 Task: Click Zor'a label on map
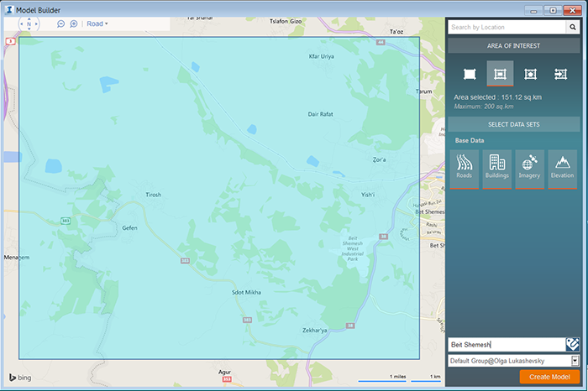point(379,160)
